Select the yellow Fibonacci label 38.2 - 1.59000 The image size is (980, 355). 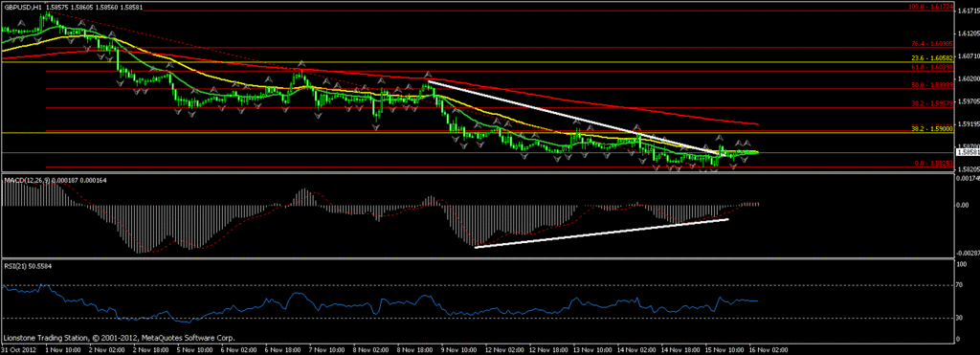(931, 128)
